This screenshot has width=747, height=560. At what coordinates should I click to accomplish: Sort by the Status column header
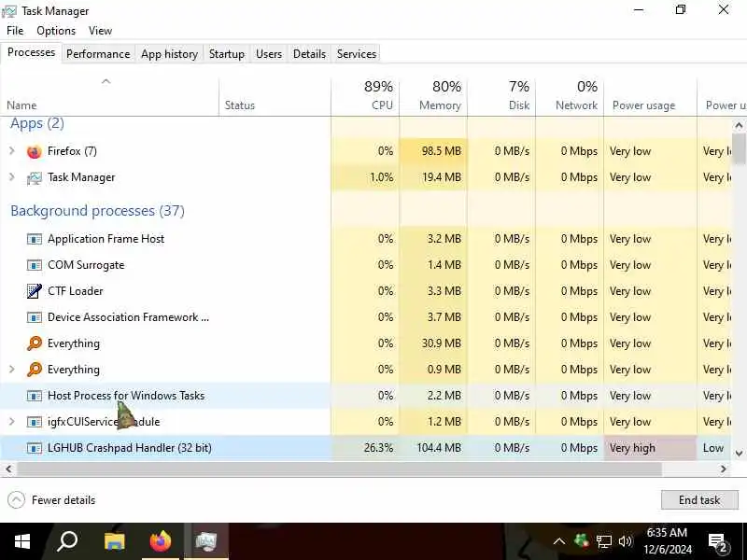(x=275, y=97)
